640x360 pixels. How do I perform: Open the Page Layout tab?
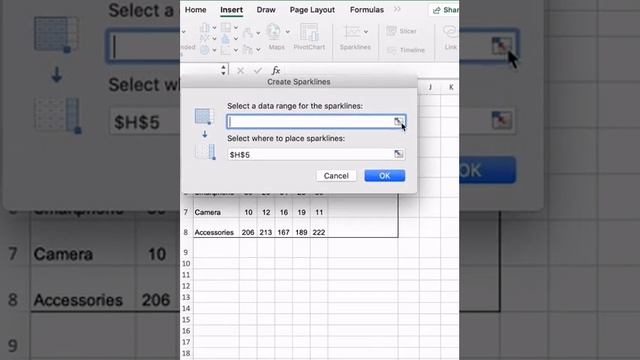point(312,10)
